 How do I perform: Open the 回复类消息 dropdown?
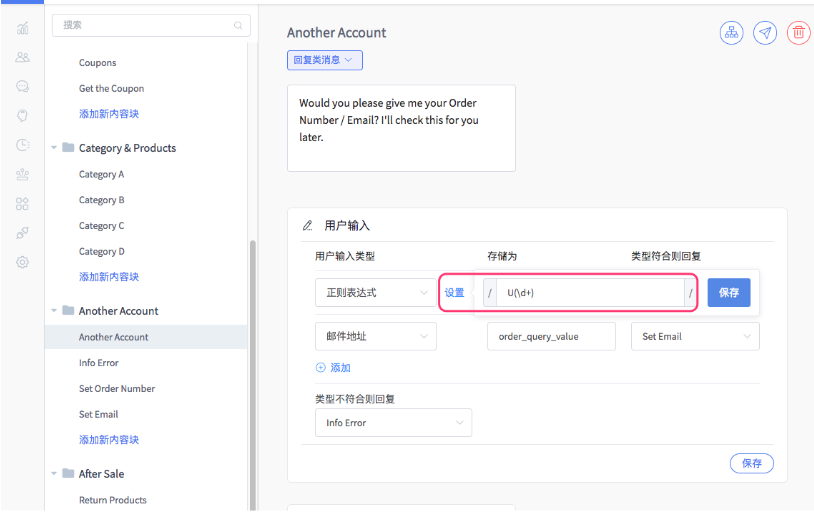pyautogui.click(x=324, y=60)
